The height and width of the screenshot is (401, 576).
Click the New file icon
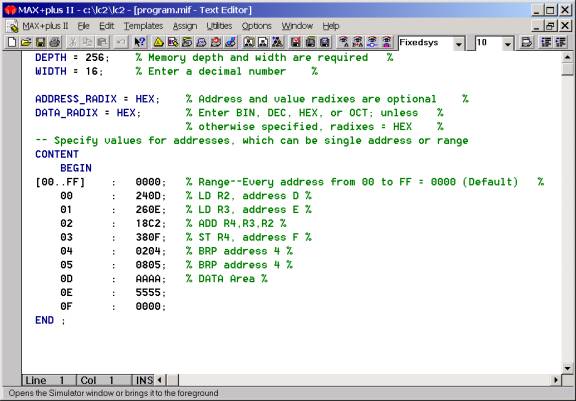12,42
